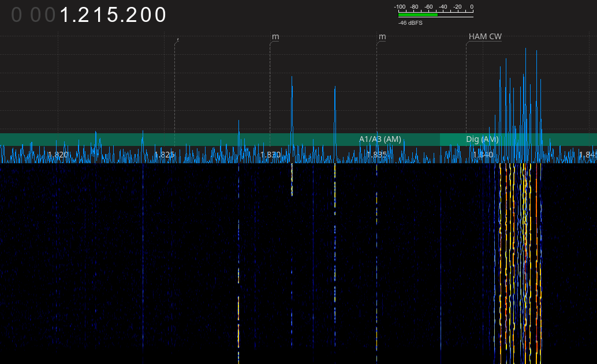This screenshot has width=597, height=364.
Task: Click the Dig band plan segment
Action: pyautogui.click(x=482, y=140)
